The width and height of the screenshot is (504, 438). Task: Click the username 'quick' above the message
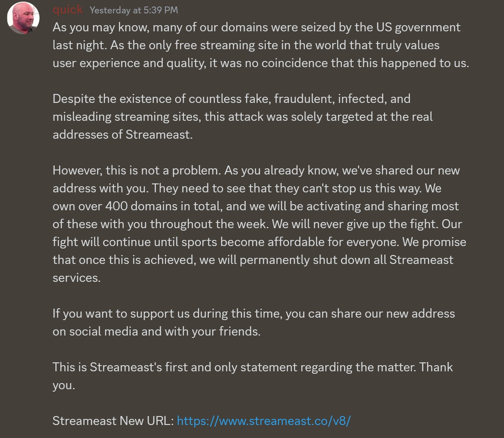(68, 9)
